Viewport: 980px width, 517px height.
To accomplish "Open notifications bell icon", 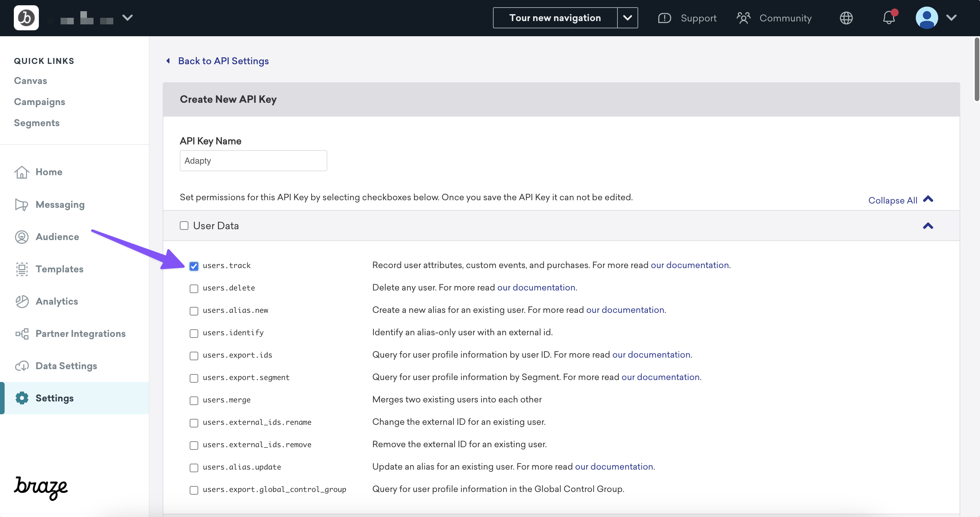I will click(x=888, y=18).
